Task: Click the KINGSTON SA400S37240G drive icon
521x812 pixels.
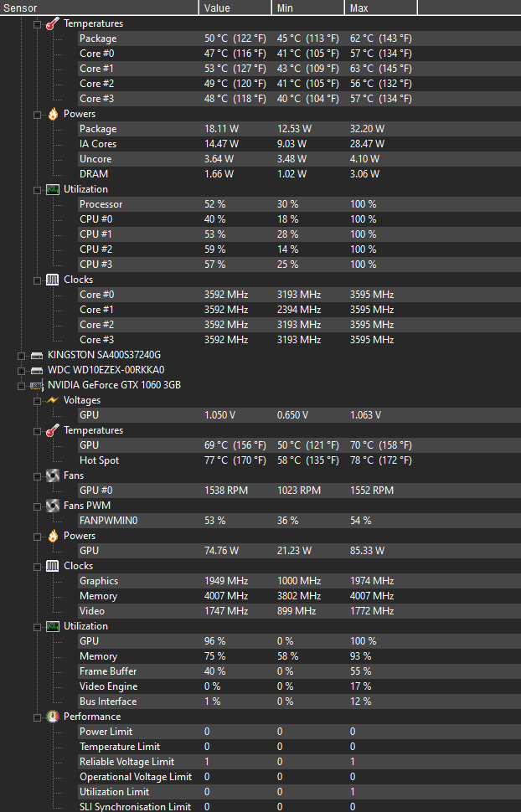Action: point(37,355)
